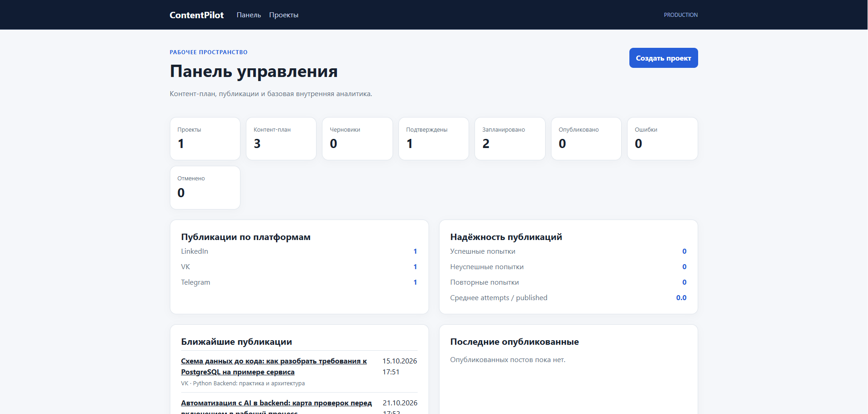The width and height of the screenshot is (868, 414).
Task: Click the Последние опубликованные heading
Action: point(515,342)
